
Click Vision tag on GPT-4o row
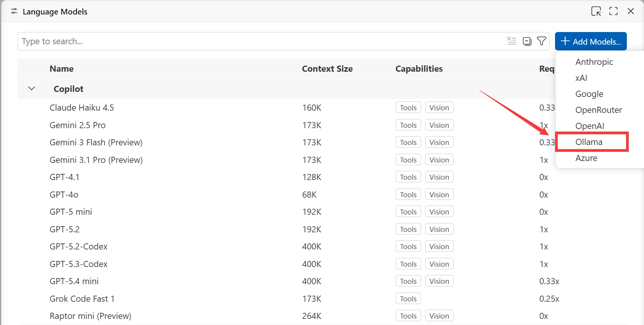(439, 195)
